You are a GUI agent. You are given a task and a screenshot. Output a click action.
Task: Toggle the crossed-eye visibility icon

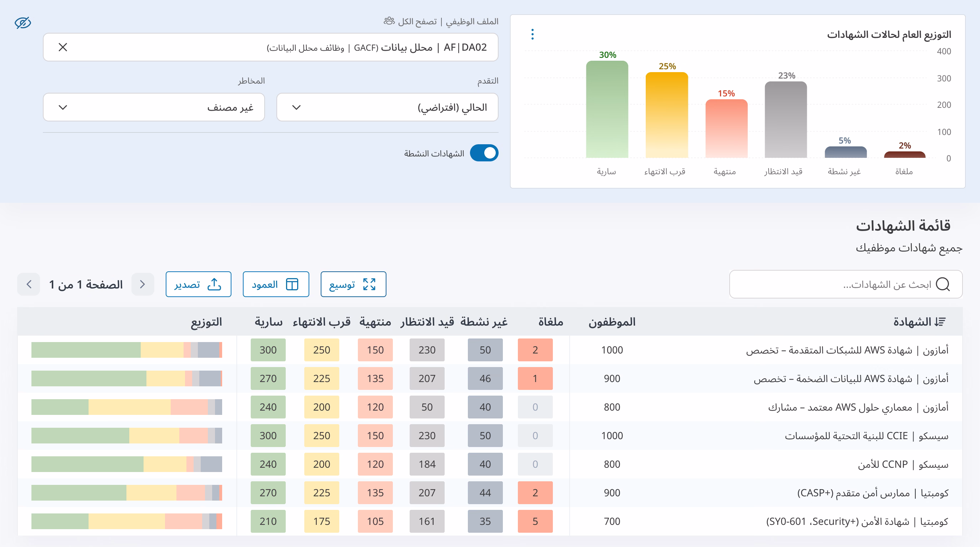tap(23, 23)
